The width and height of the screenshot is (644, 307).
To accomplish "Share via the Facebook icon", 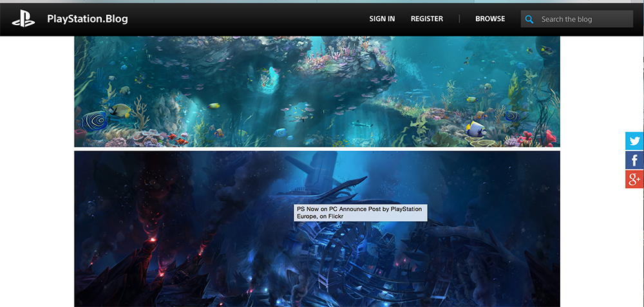I will point(634,160).
